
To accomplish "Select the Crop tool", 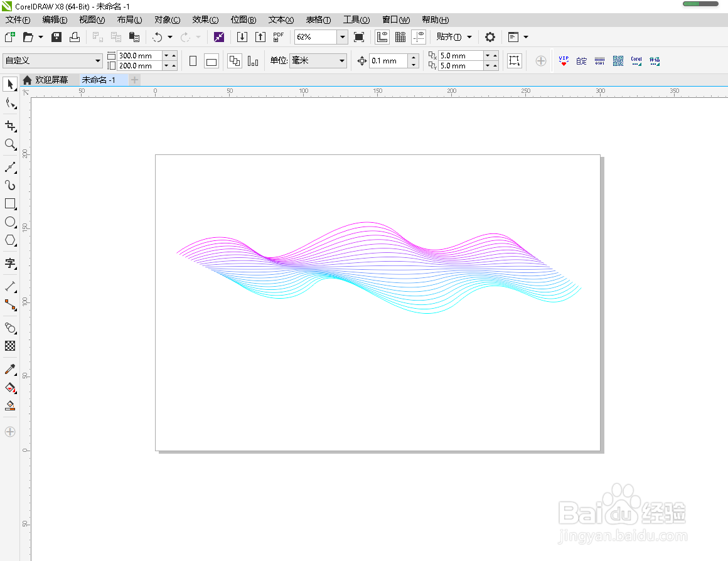I will click(10, 126).
